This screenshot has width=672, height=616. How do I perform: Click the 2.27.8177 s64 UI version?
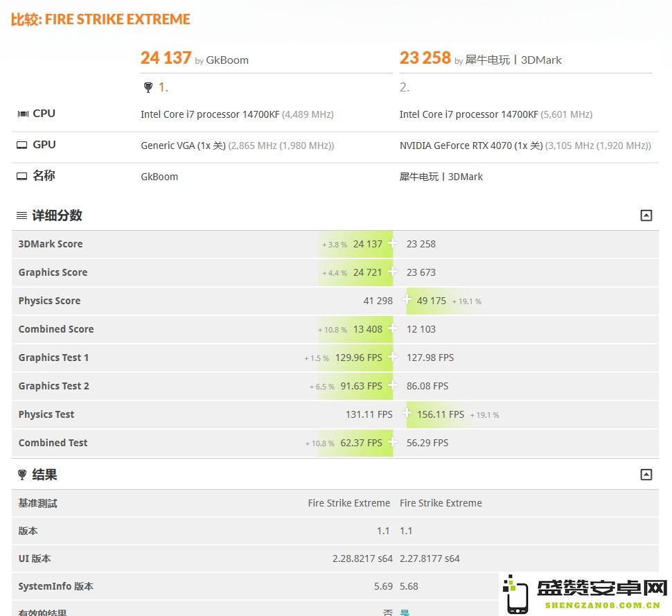[x=430, y=558]
